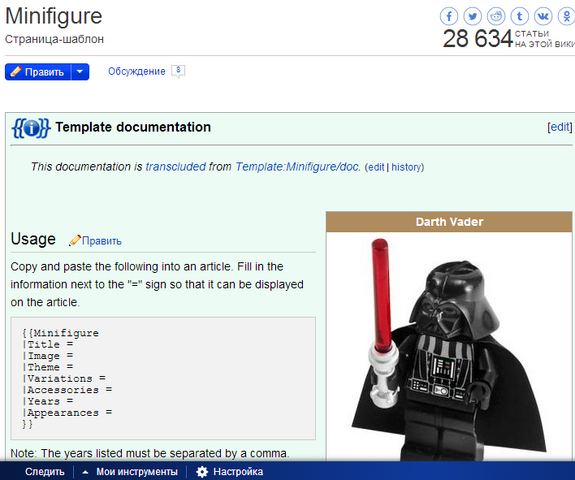Click the 28 634 article counter
This screenshot has height=480, width=575.
click(x=477, y=39)
